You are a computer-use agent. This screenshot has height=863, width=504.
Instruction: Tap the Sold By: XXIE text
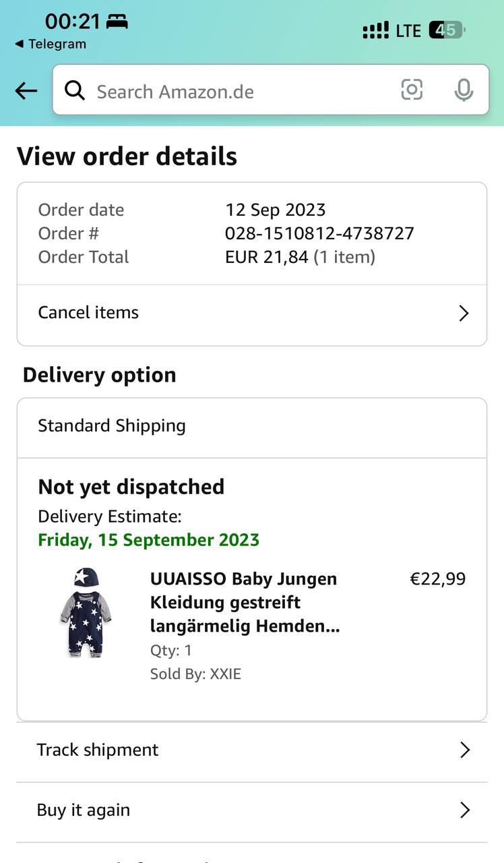195,674
